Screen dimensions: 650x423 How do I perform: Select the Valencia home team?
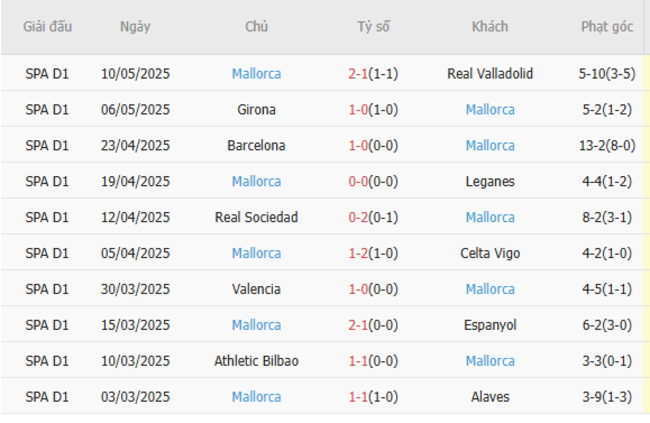[256, 290]
